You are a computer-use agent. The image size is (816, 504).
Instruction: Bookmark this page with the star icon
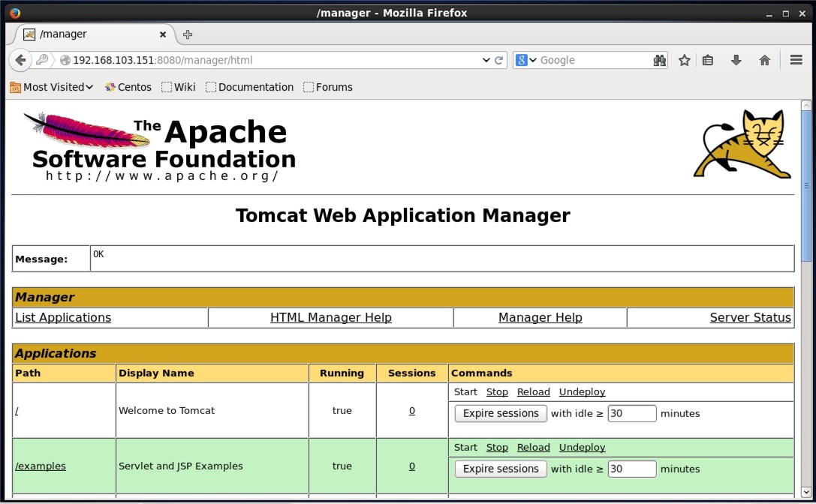click(685, 60)
